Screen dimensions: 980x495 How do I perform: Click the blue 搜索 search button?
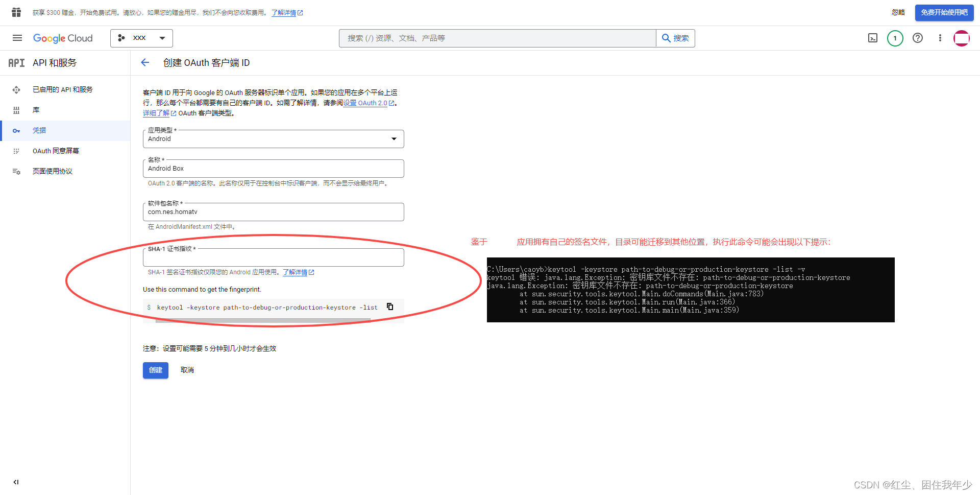pyautogui.click(x=675, y=38)
